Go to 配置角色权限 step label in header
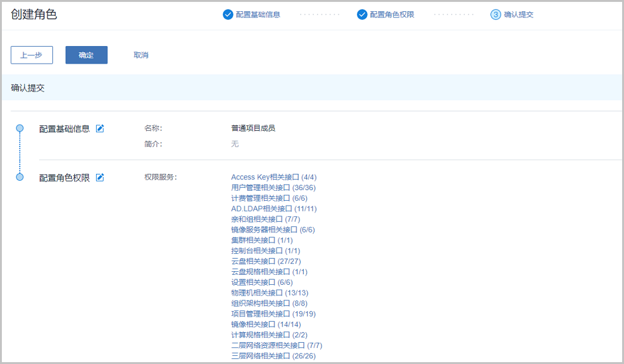The width and height of the screenshot is (624, 364). [391, 14]
